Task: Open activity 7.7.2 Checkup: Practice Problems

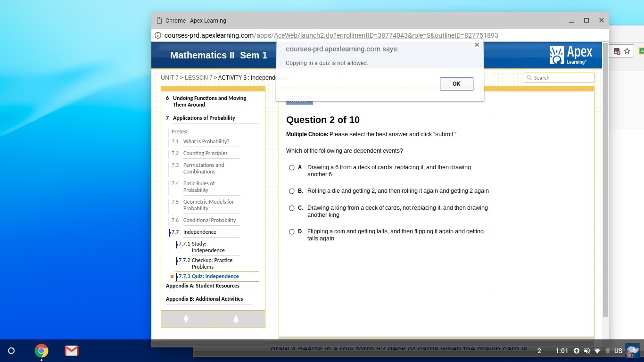Action: click(212, 263)
